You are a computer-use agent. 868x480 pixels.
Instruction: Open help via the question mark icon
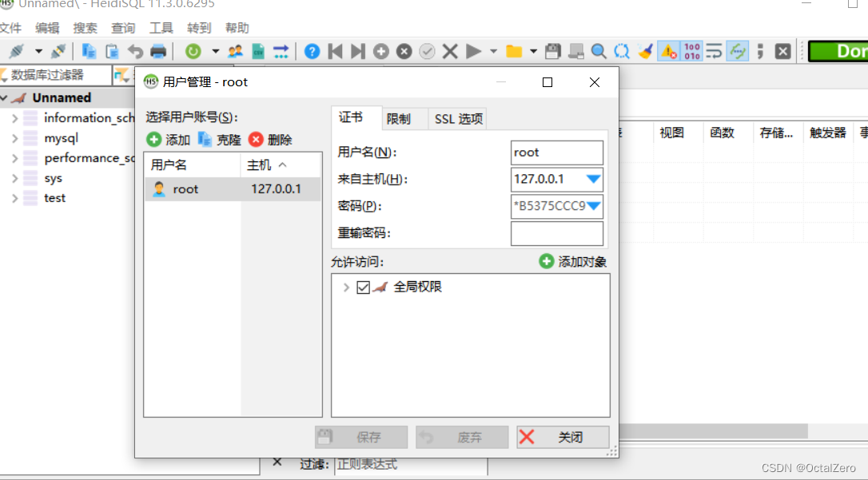click(x=312, y=50)
